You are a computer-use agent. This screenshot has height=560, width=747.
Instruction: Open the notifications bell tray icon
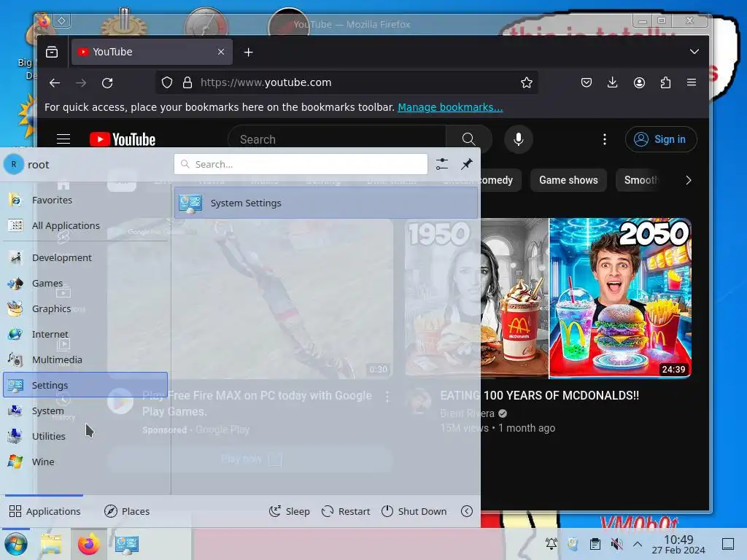(x=551, y=543)
